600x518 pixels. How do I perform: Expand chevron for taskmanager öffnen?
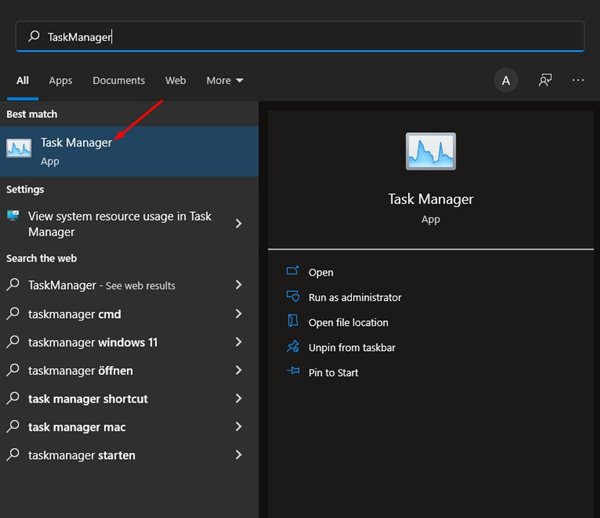point(238,370)
